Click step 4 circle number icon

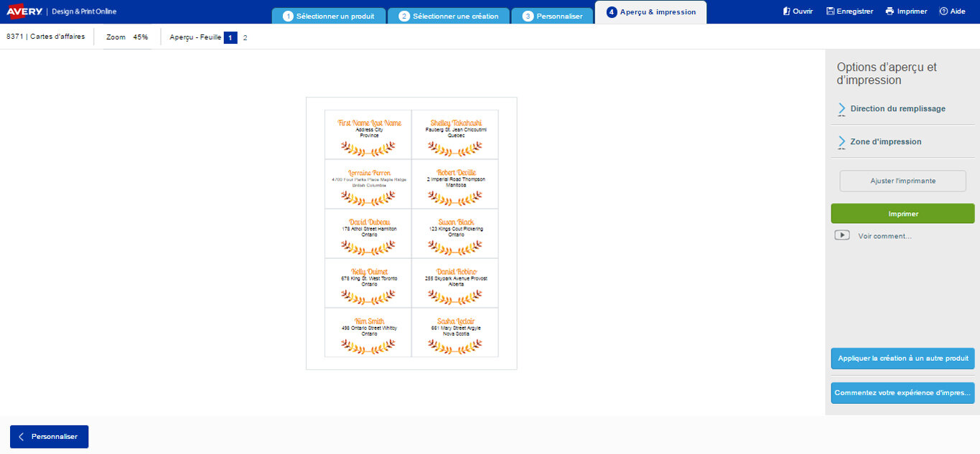(x=612, y=12)
